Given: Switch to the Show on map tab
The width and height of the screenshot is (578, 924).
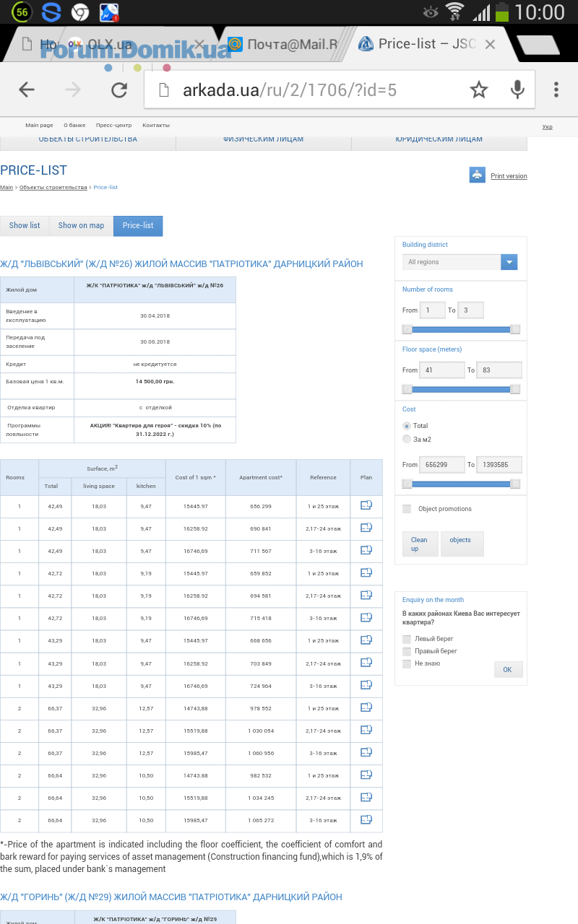Looking at the screenshot, I should pyautogui.click(x=81, y=225).
